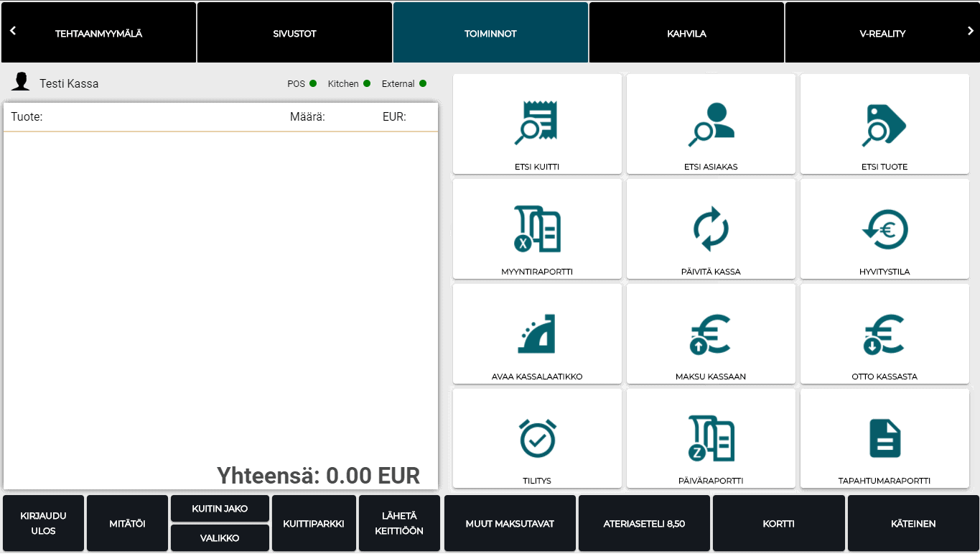This screenshot has height=554, width=980.
Task: Open the Myyntiraportti sales report icon
Action: coord(537,228)
